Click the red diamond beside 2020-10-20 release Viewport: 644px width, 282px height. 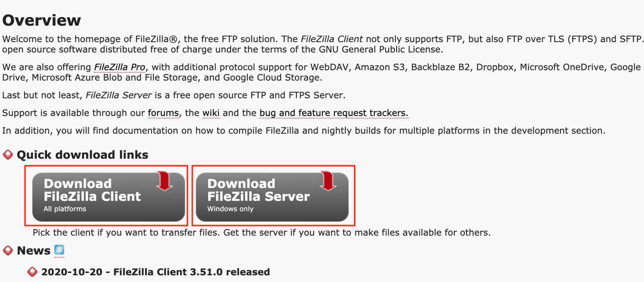coord(32,272)
